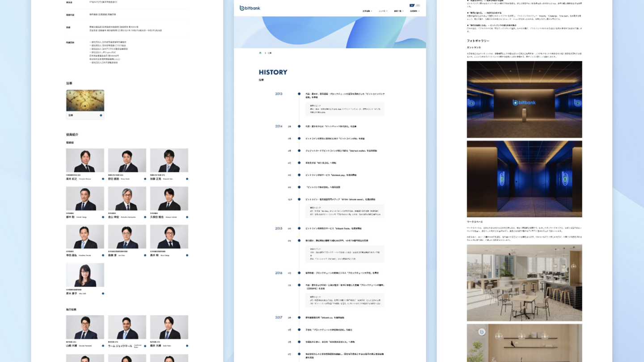644x362 pixels.
Task: Switch site language to JA
Action: tap(412, 5)
